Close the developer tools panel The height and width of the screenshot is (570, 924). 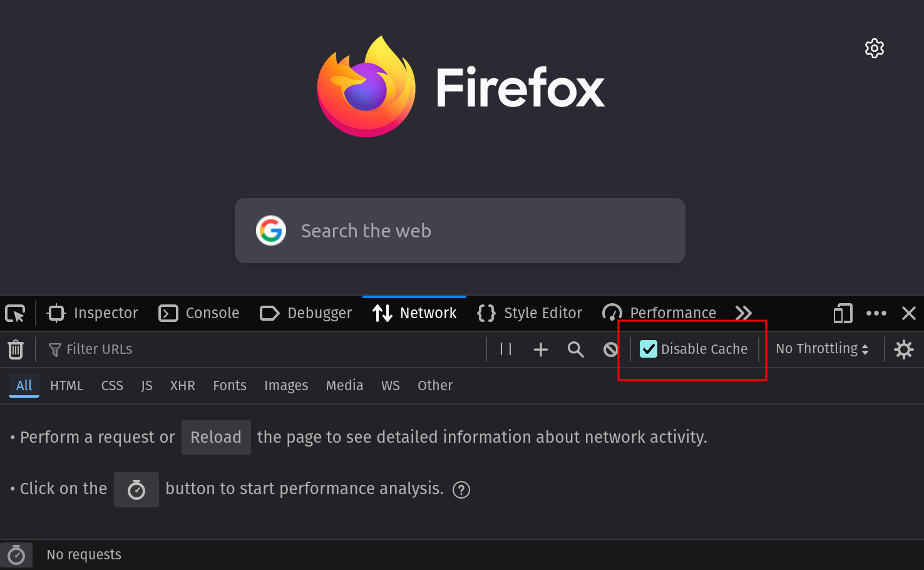(x=909, y=313)
